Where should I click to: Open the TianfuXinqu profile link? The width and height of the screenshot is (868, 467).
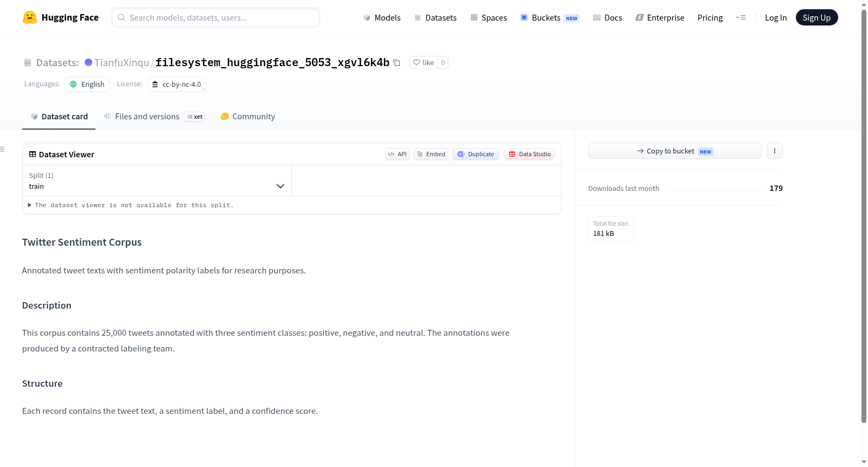[x=122, y=62]
